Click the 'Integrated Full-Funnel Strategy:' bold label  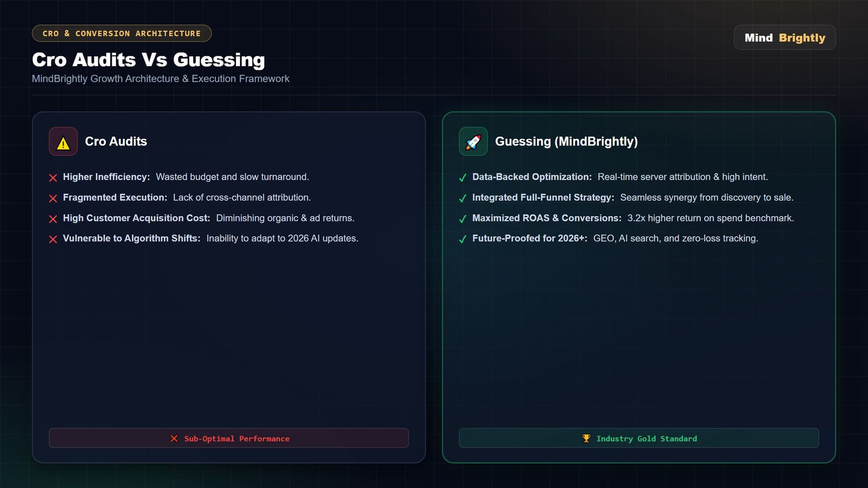click(x=544, y=197)
